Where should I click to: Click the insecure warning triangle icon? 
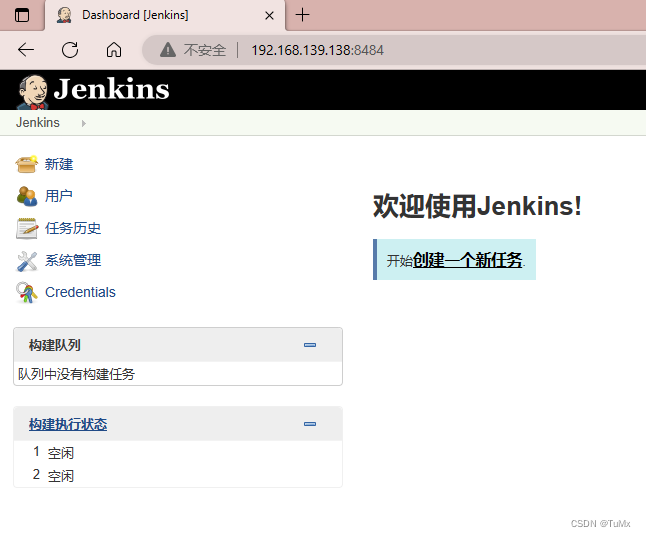point(168,50)
